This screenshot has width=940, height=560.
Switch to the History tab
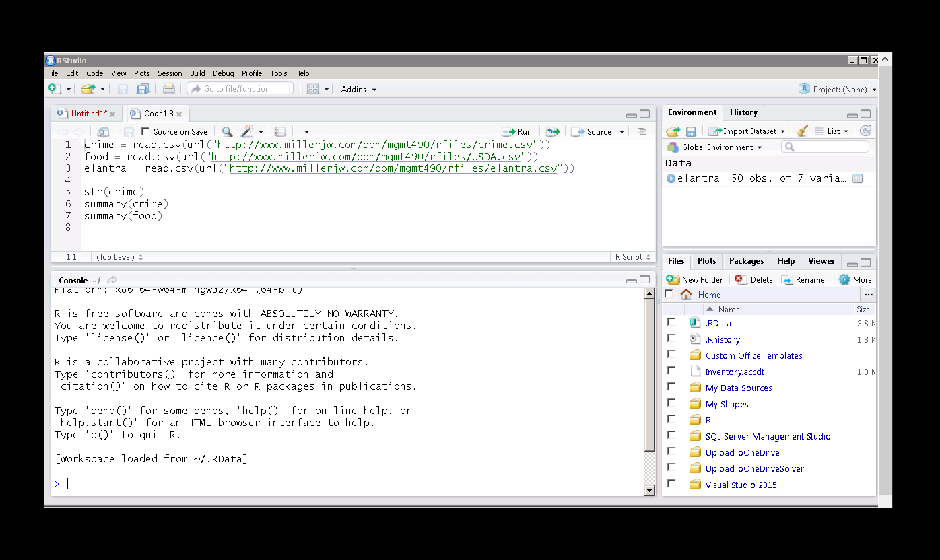[743, 112]
